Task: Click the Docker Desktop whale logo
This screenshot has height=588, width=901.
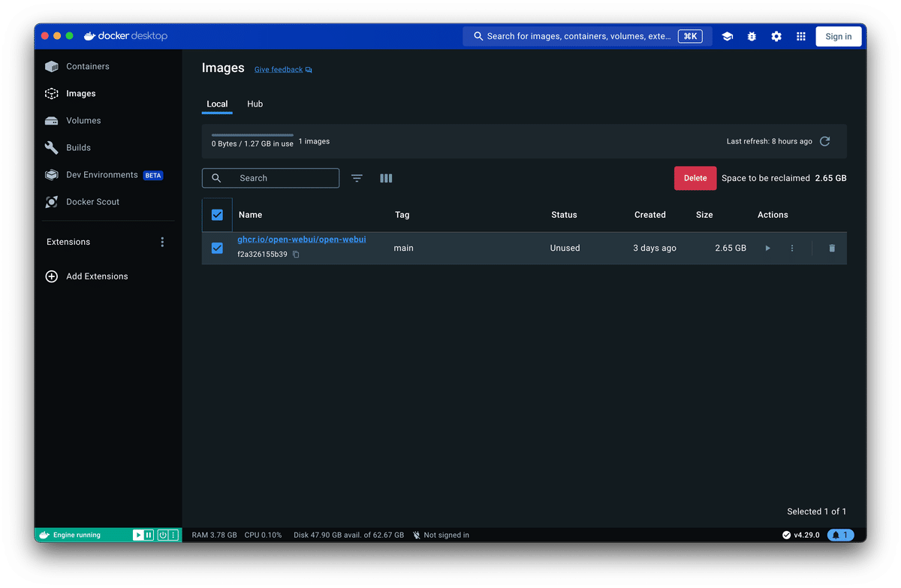Action: (x=89, y=36)
